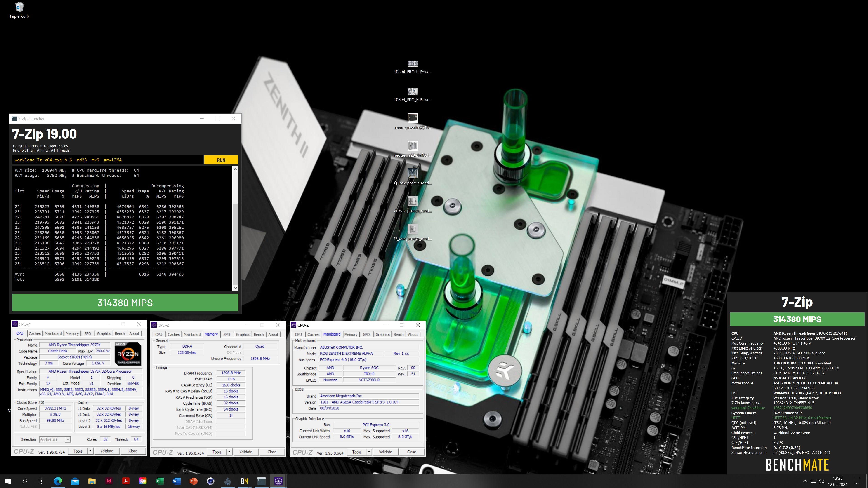Click 'Tot:' result row in 7-Zip output
868x488 pixels.
pyautogui.click(x=57, y=279)
